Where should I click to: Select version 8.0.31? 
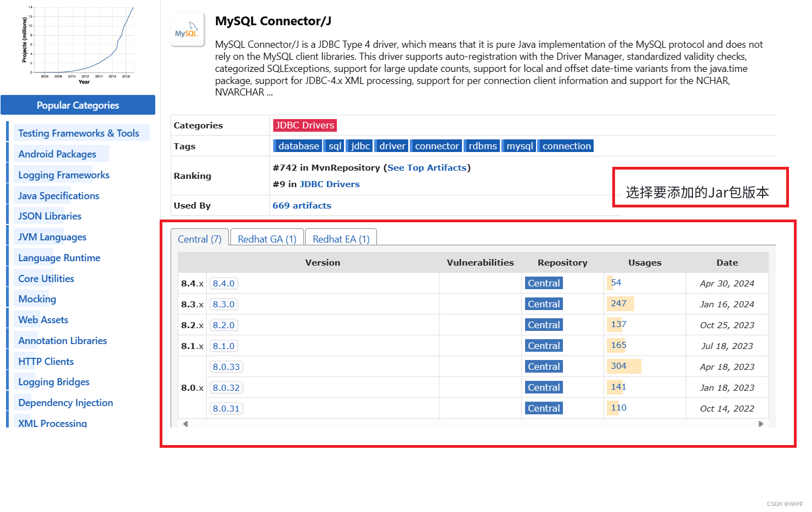point(227,409)
